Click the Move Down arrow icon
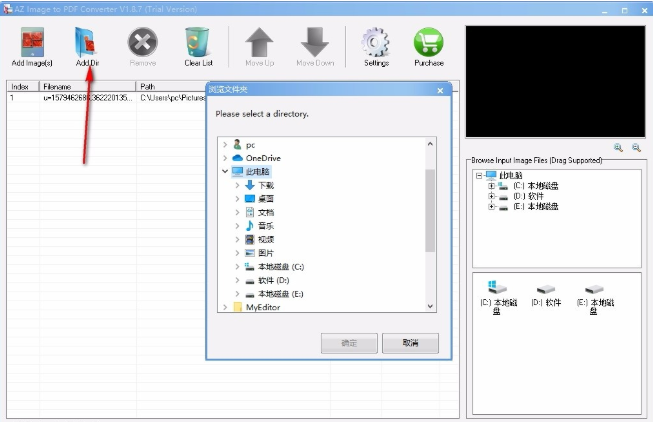The height and width of the screenshot is (422, 653). pos(315,42)
